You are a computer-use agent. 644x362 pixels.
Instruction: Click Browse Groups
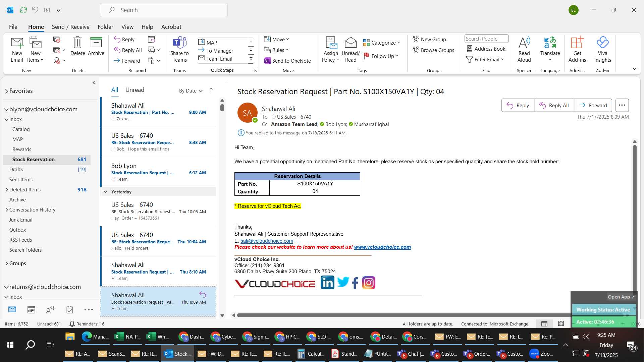point(433,50)
